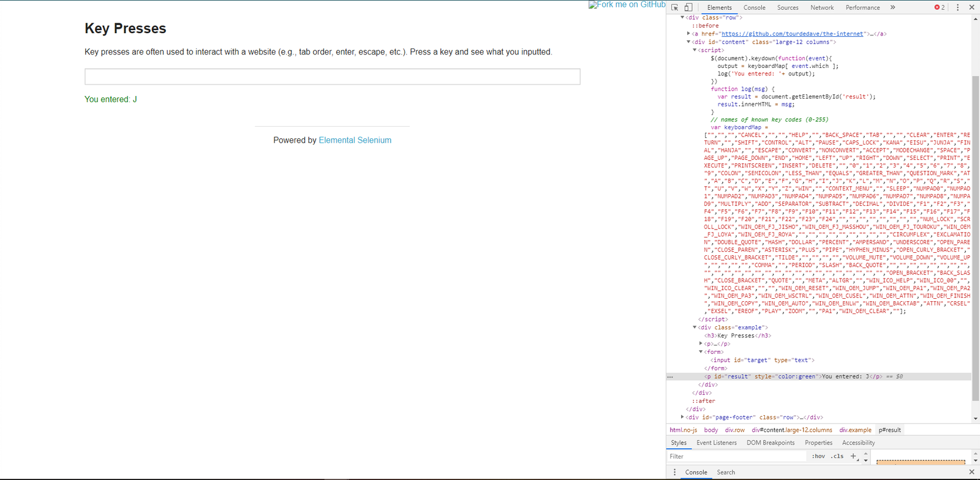This screenshot has height=480, width=980.
Task: Expand the page-footer div node
Action: point(682,417)
